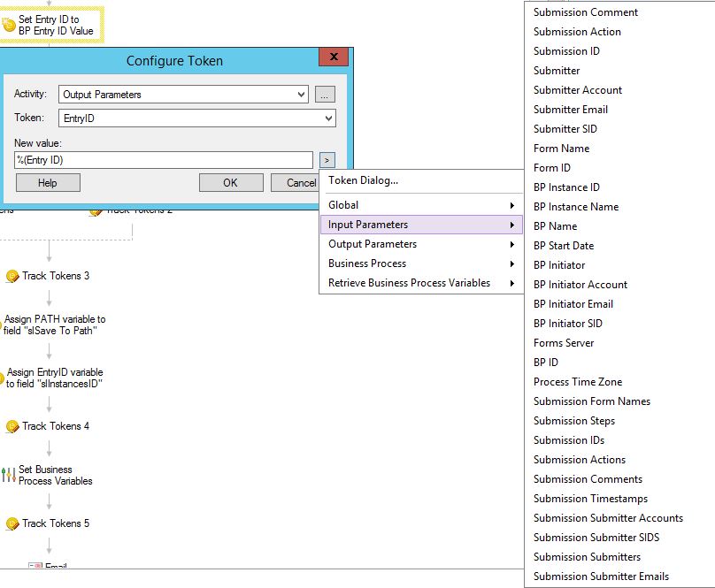Select the Email activity icon
Image resolution: width=715 pixels, height=588 pixels.
tap(35, 566)
